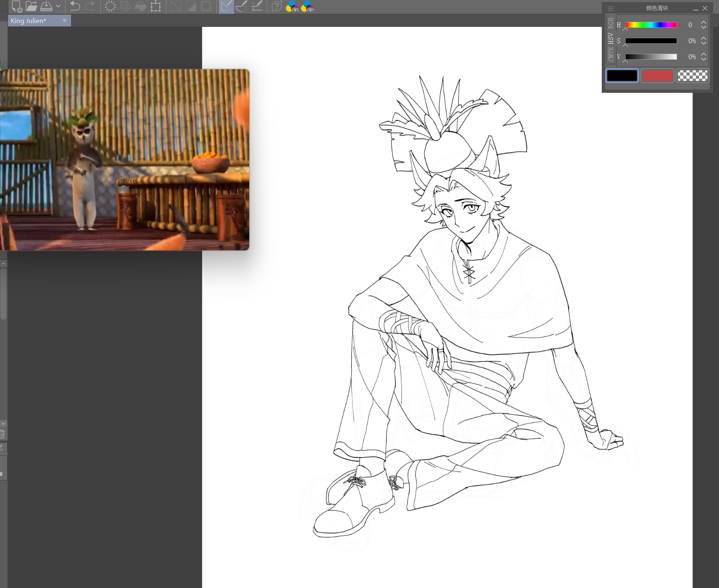Image resolution: width=719 pixels, height=588 pixels.
Task: Click the Clear (spinning dashes) icon
Action: (110, 6)
